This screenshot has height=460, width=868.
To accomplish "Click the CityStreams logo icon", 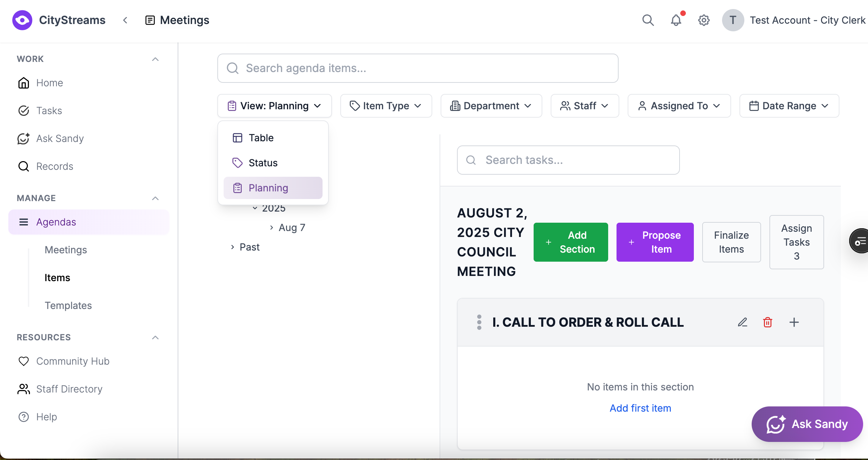I will pos(22,20).
